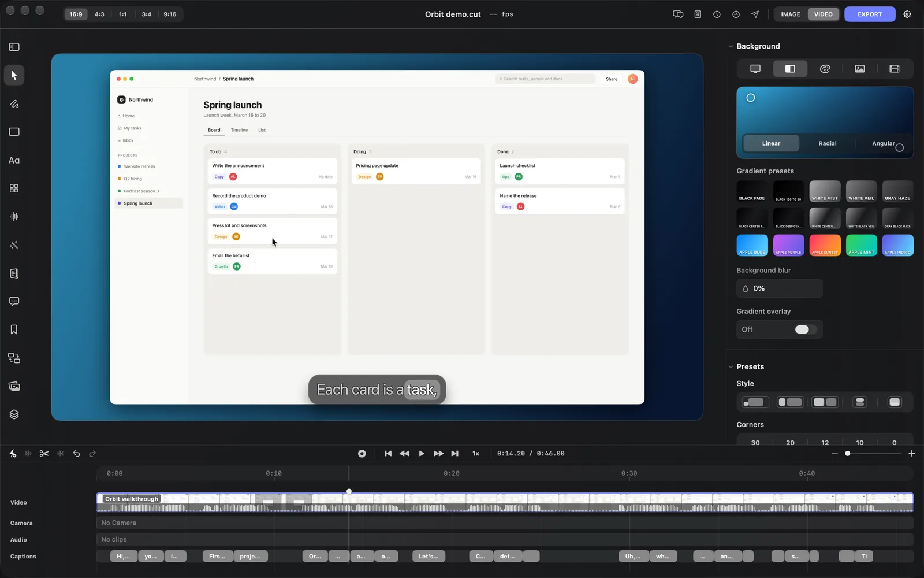924x578 pixels.
Task: Click the Background blur 0% field
Action: [780, 288]
